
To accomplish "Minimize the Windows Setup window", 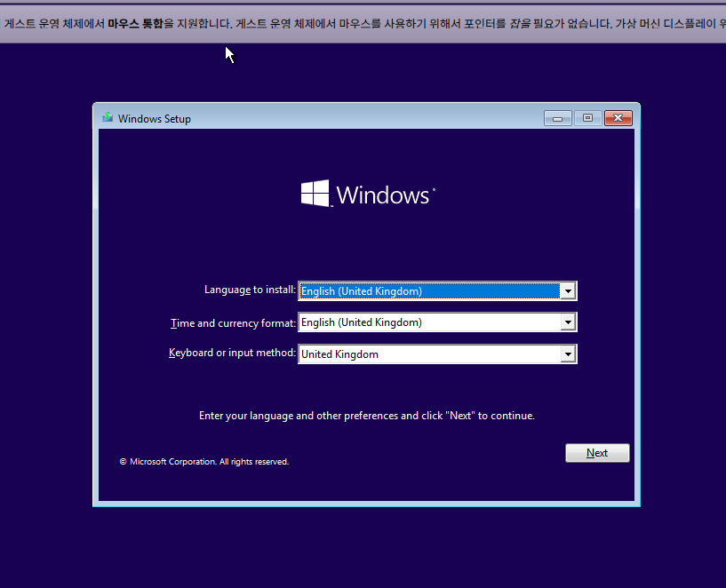I will click(x=557, y=118).
